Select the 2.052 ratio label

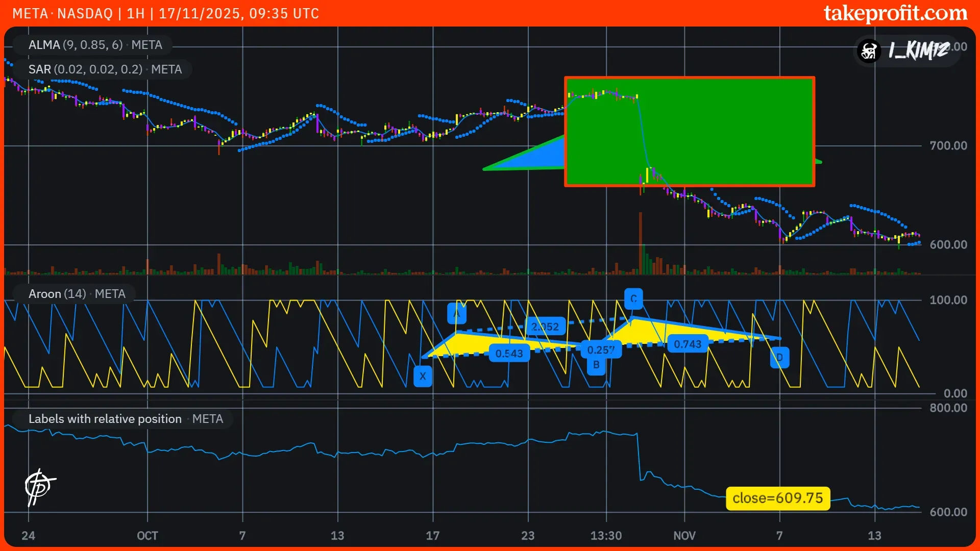[x=545, y=327]
